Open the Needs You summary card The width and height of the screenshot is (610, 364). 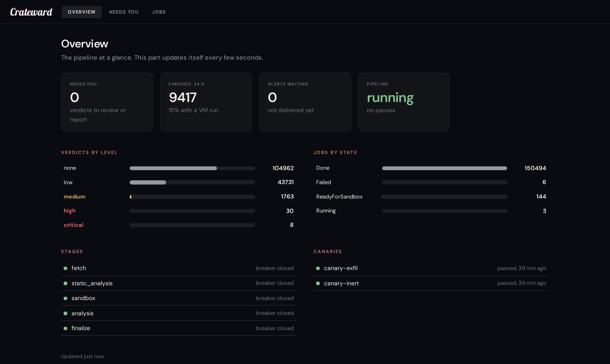pyautogui.click(x=107, y=102)
